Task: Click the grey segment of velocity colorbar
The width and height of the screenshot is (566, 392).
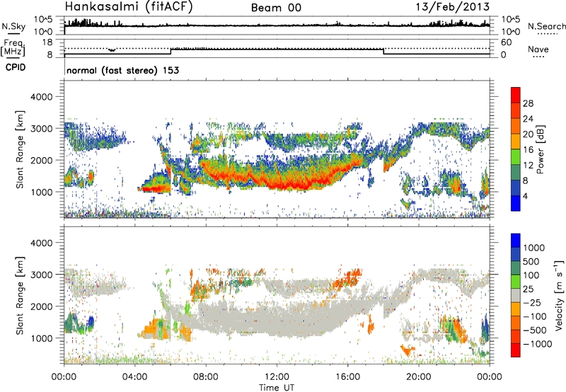Action: point(516,296)
